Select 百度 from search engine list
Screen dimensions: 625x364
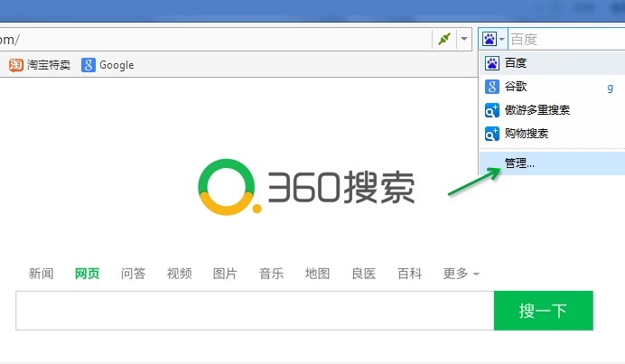coord(552,63)
